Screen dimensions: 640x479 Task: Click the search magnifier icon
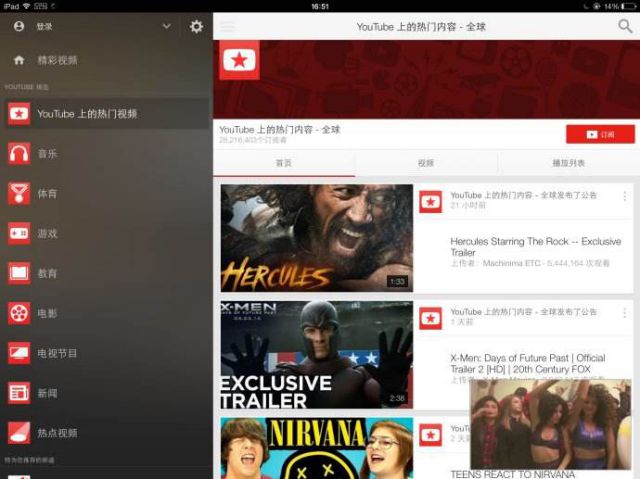point(625,27)
